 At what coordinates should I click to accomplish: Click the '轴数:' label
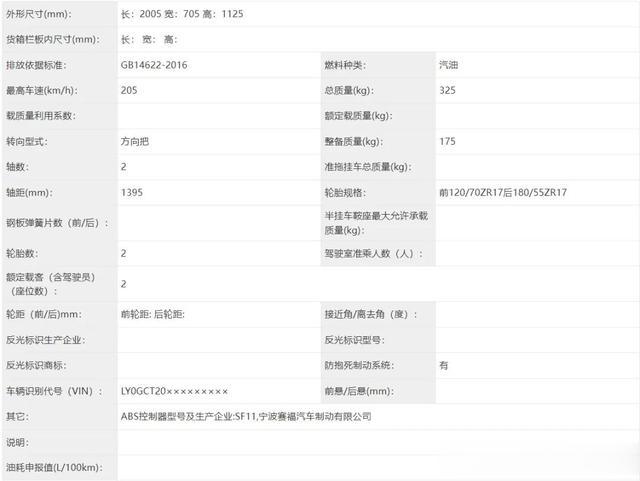coord(17,167)
